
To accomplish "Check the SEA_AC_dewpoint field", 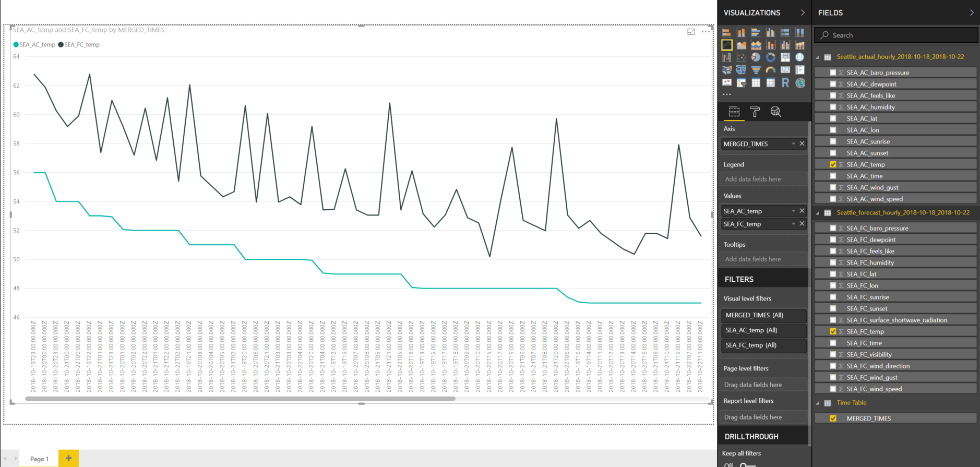I will pos(833,84).
